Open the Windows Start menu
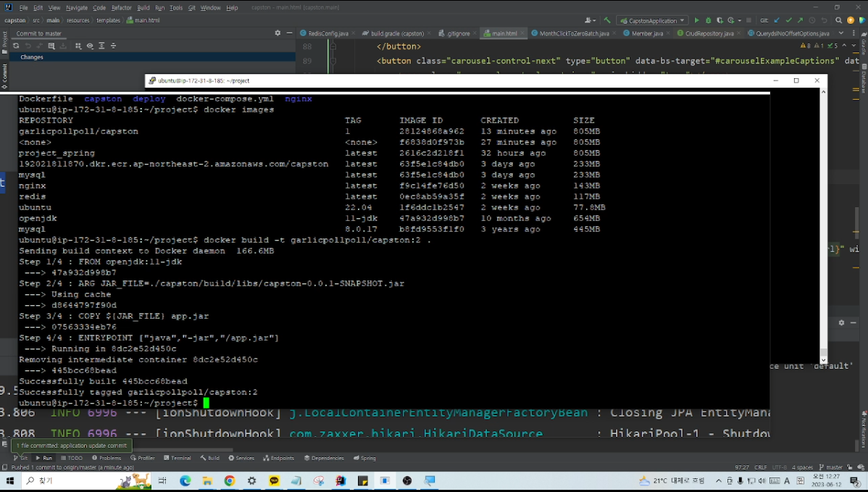 pos(9,481)
